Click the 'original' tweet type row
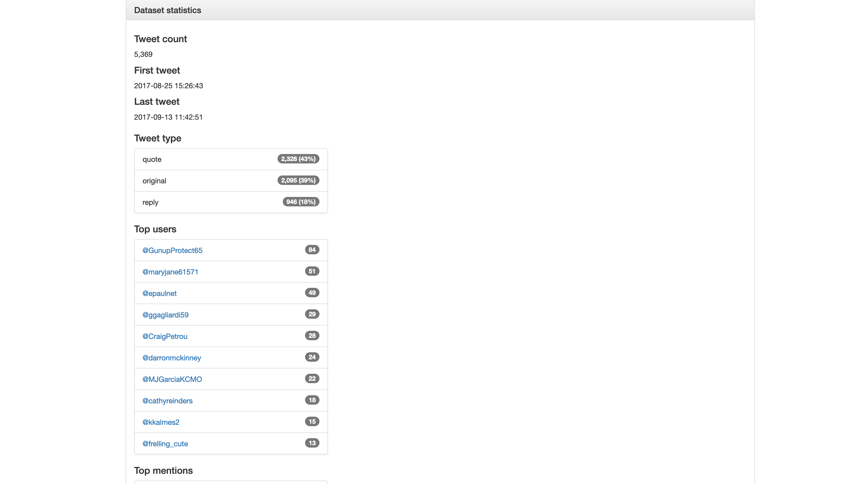This screenshot has width=868, height=484. [x=231, y=181]
